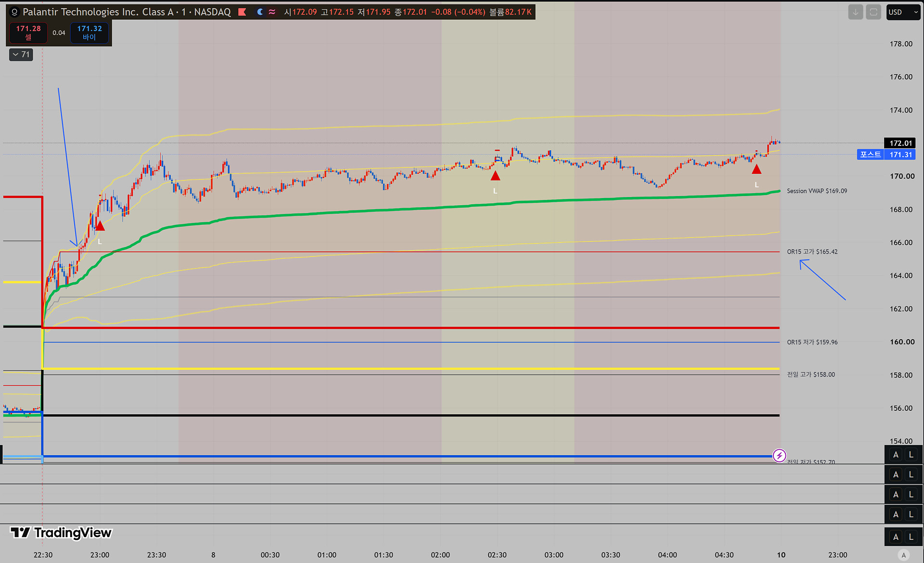
Task: Click the red triangle L marker near 04:45
Action: click(757, 169)
